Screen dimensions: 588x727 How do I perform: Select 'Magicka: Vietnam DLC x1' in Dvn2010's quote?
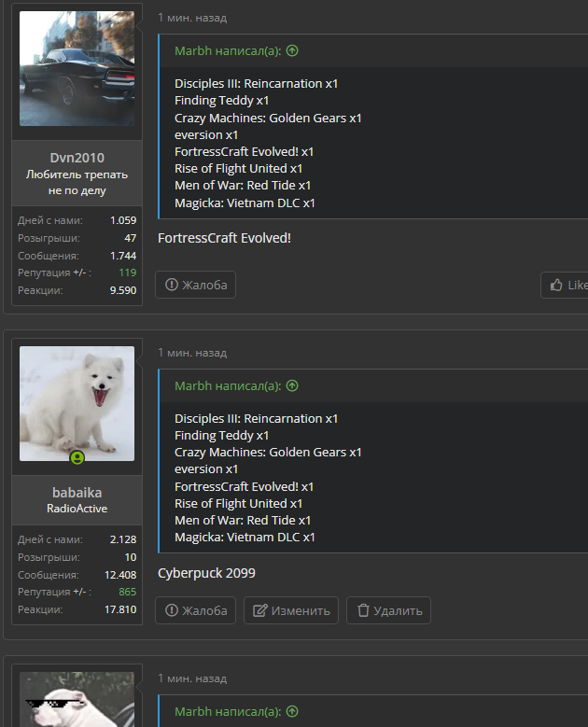coord(245,203)
